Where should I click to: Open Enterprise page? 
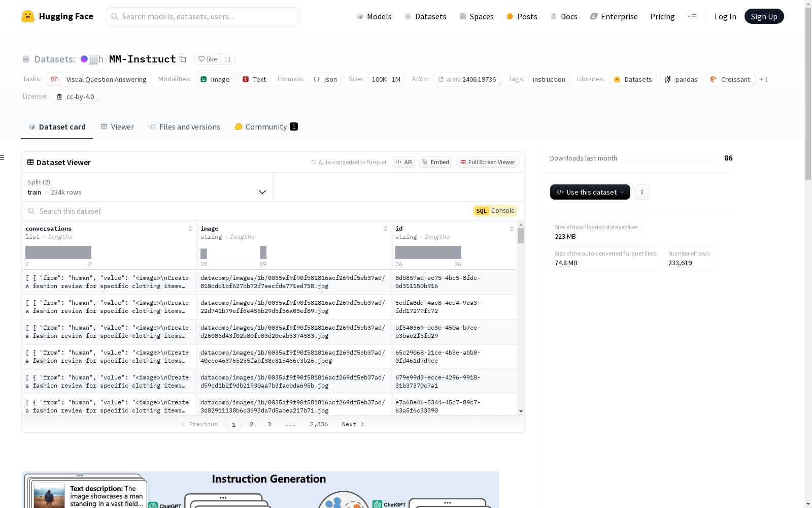click(x=614, y=16)
